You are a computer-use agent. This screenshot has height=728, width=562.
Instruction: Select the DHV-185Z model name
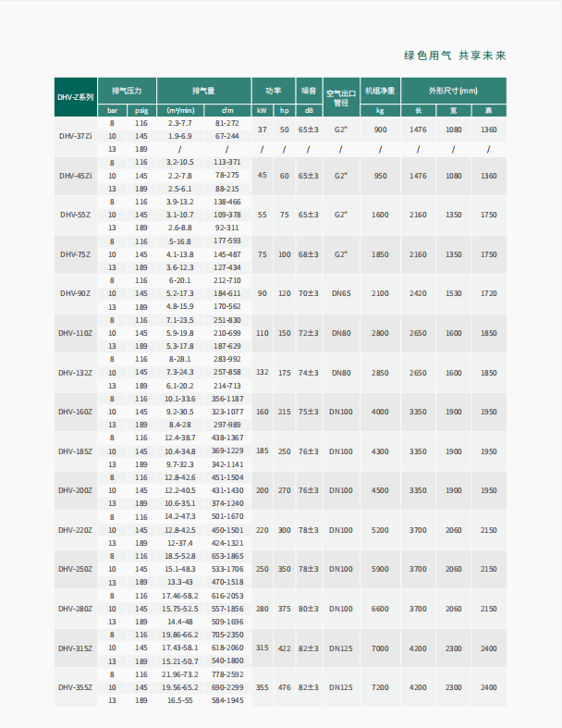[75, 451]
